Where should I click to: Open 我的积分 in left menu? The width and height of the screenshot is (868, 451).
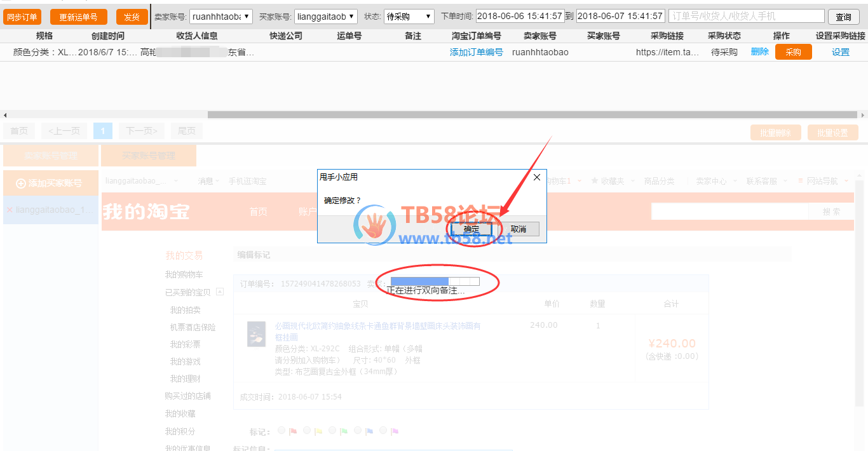(180, 431)
